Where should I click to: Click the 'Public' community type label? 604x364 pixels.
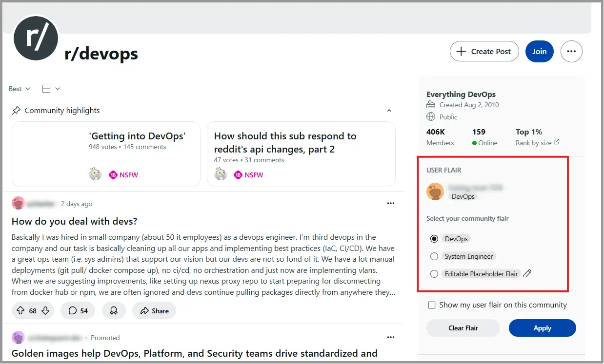[448, 117]
